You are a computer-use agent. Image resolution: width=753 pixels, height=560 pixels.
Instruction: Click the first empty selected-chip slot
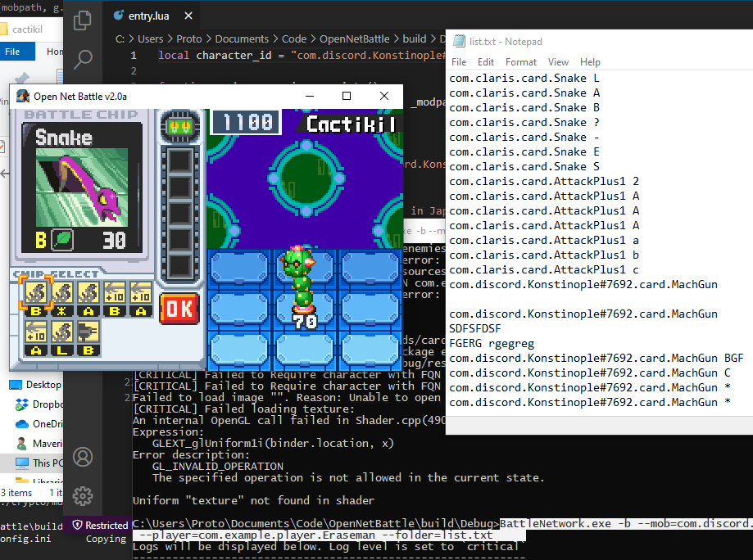180,161
